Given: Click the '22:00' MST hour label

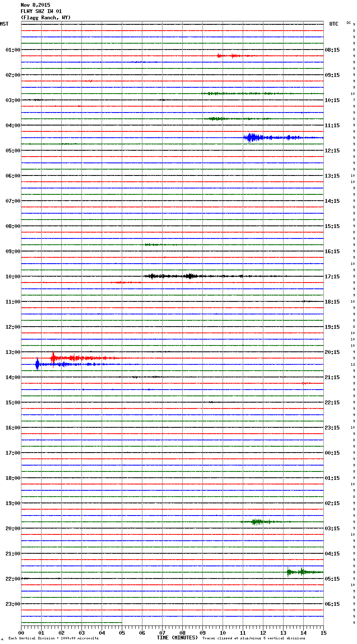Looking at the screenshot, I should coord(13,579).
